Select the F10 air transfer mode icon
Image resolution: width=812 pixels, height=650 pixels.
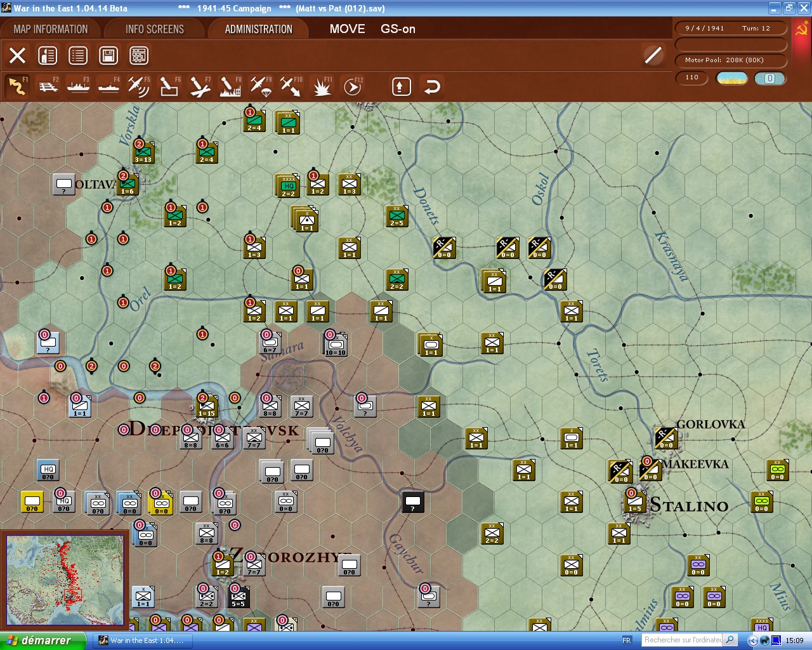(x=291, y=86)
